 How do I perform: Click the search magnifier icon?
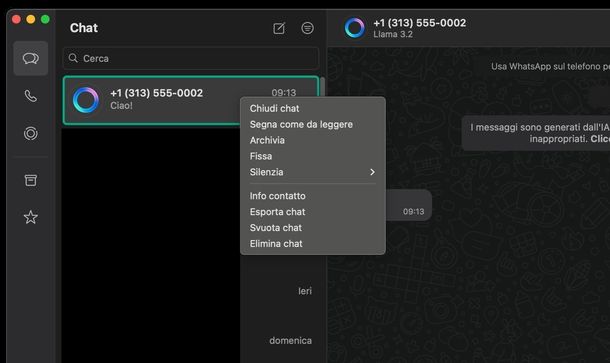73,58
